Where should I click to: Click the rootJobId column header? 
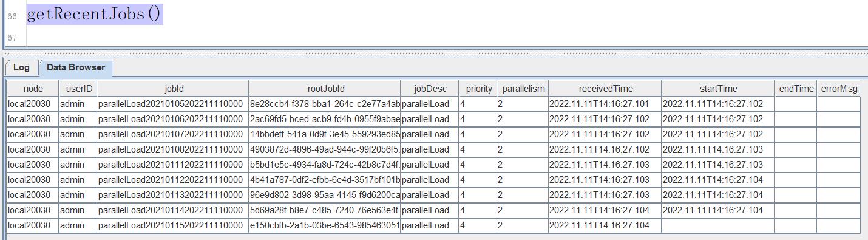pos(324,89)
